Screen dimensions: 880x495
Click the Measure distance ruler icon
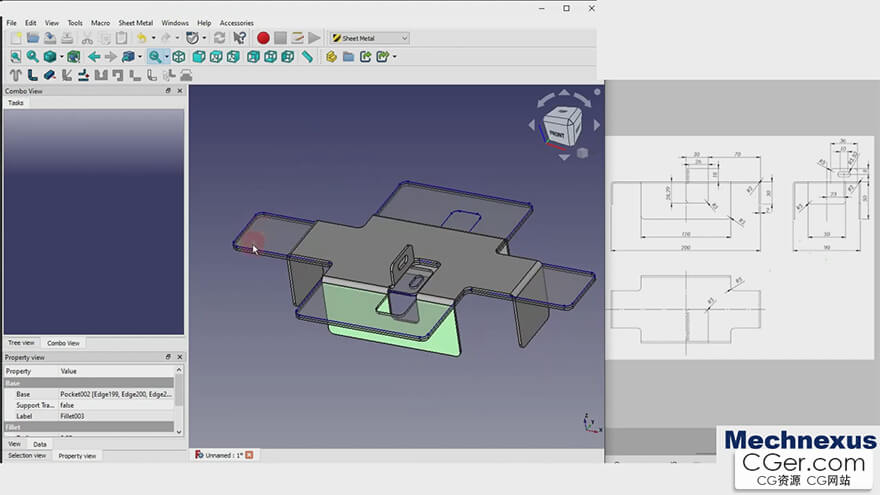coord(307,57)
